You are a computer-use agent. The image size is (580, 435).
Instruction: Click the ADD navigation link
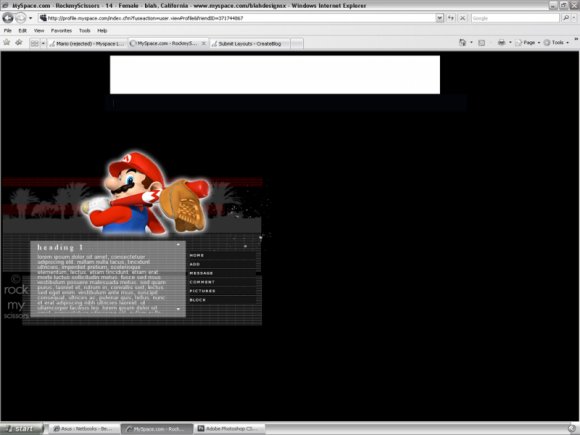coord(195,264)
